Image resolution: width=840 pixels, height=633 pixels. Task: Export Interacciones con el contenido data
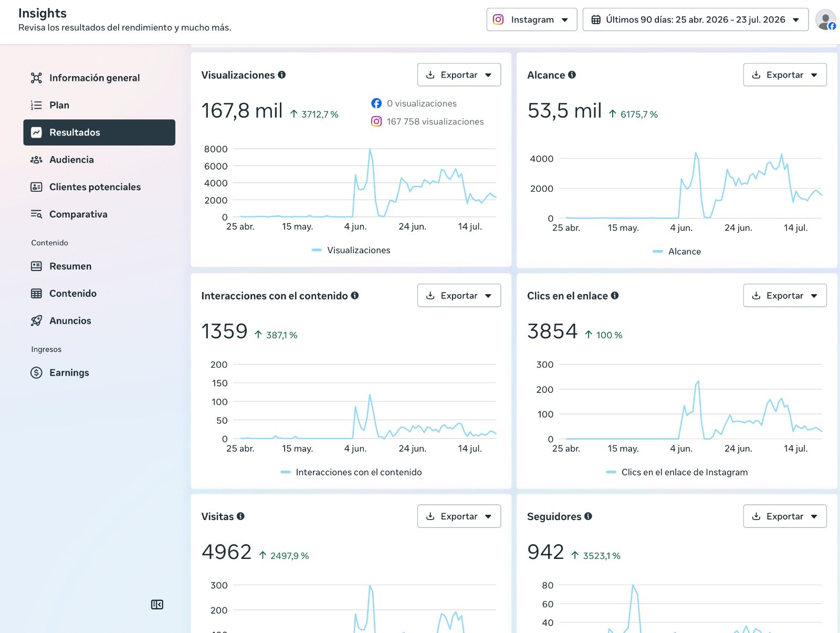(x=459, y=295)
